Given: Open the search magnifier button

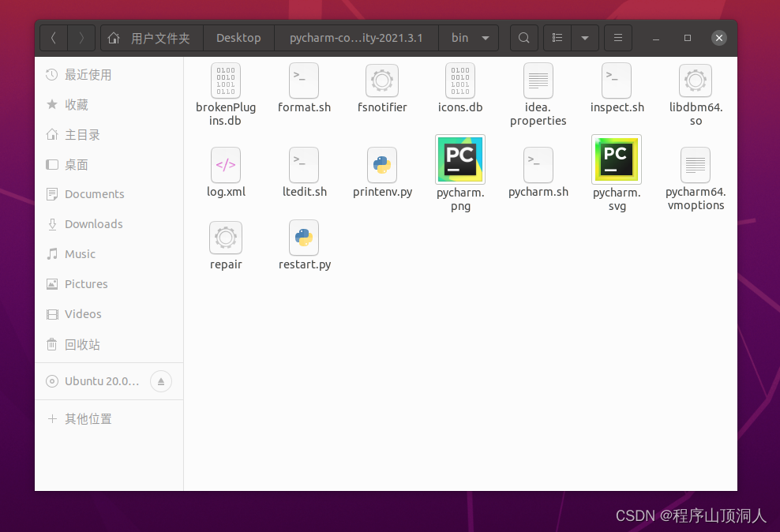Looking at the screenshot, I should pyautogui.click(x=523, y=38).
